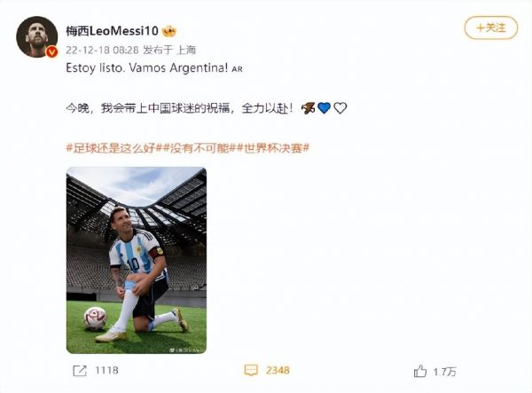Follow the account with +关注 button
The height and width of the screenshot is (393, 532).
tap(491, 28)
